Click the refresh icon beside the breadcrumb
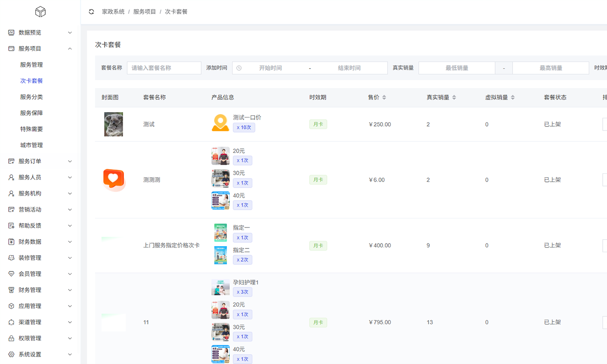This screenshot has height=364, width=607. (x=91, y=12)
